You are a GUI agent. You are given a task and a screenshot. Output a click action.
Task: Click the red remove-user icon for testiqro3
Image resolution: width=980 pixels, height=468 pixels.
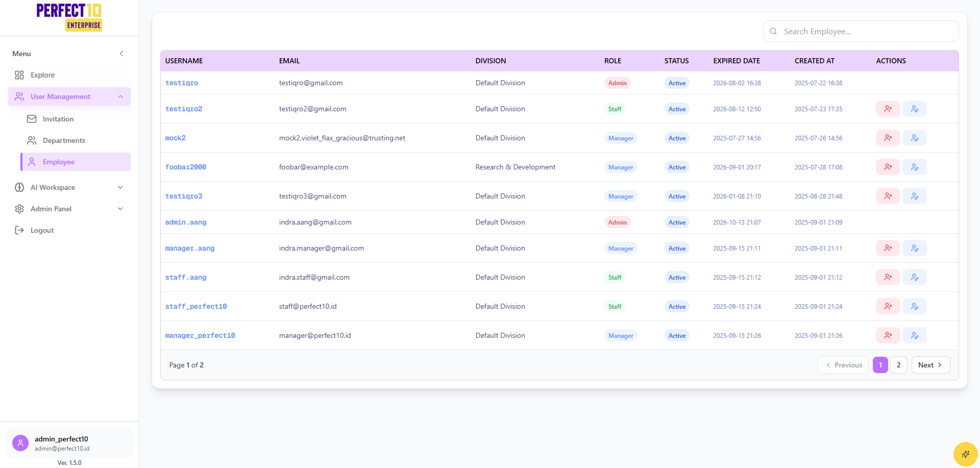(x=888, y=196)
